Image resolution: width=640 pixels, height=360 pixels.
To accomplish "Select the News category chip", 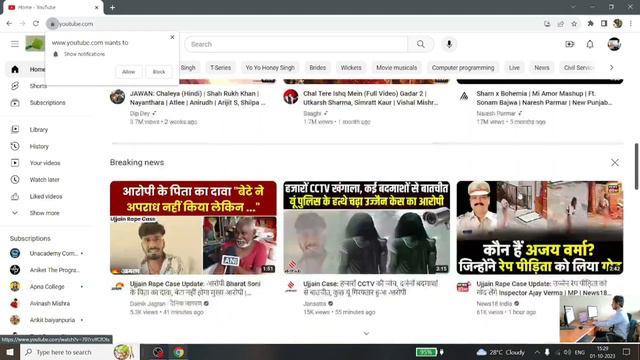I will click(542, 68).
